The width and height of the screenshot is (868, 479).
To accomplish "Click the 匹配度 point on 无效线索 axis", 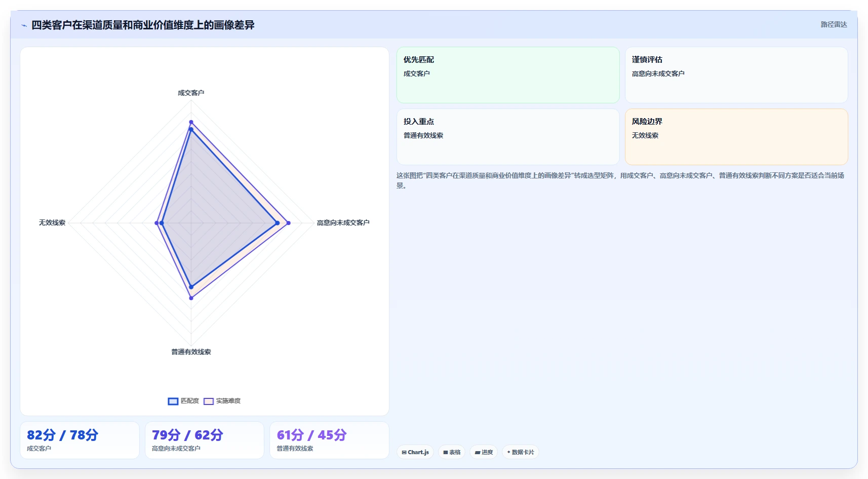I will 162,223.
